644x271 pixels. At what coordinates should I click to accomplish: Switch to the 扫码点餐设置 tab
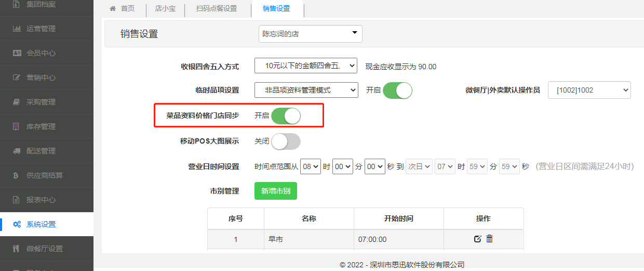[x=217, y=9]
